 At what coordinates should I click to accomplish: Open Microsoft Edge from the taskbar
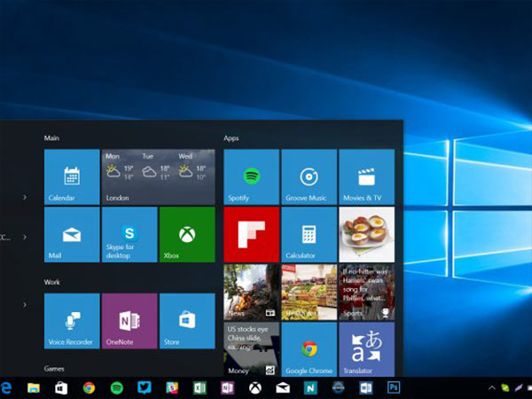[6, 387]
